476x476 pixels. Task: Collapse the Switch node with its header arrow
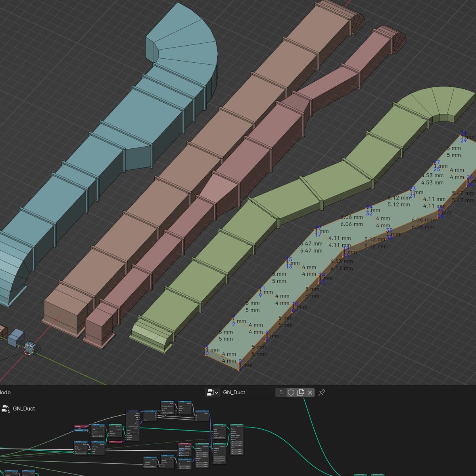[179, 401]
